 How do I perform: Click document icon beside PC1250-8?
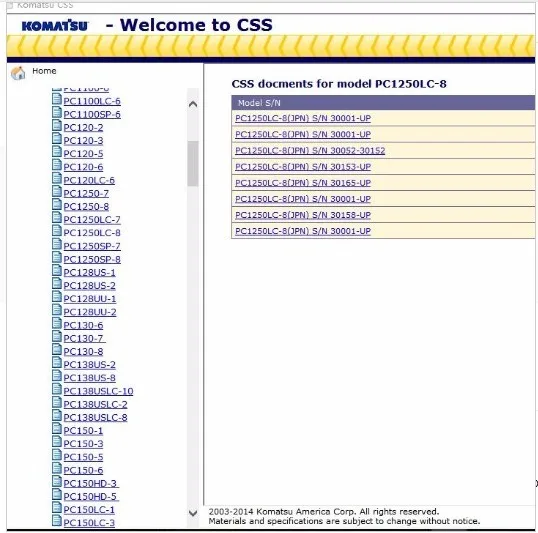(x=57, y=205)
